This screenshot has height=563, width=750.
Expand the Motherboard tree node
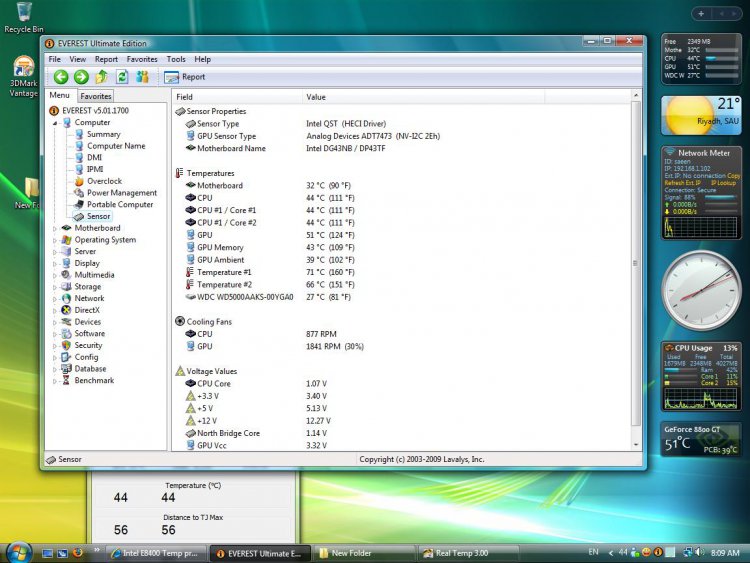(x=55, y=229)
